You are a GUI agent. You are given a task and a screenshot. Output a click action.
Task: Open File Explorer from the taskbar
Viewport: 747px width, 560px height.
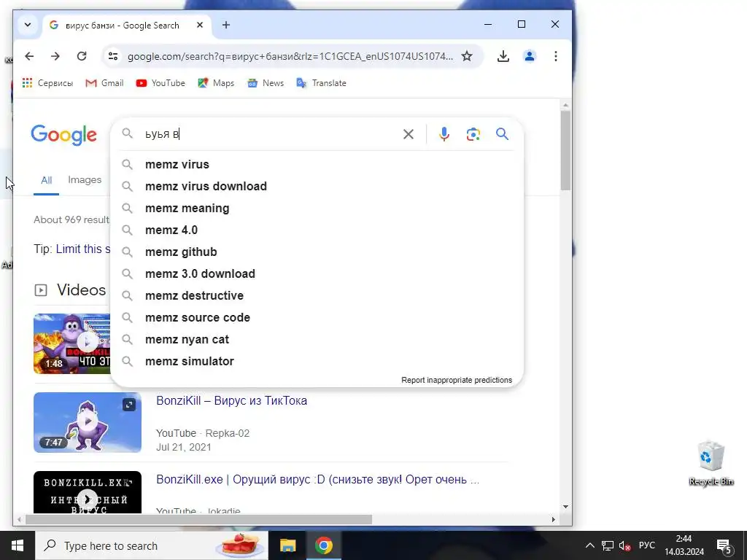(x=287, y=545)
